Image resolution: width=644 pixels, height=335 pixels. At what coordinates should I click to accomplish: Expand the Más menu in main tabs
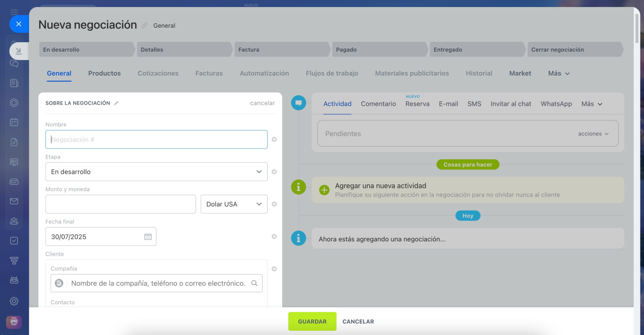[x=559, y=74]
